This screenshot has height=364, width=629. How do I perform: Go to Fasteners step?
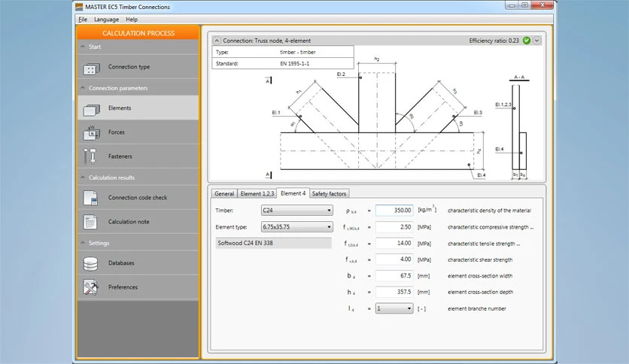click(138, 156)
